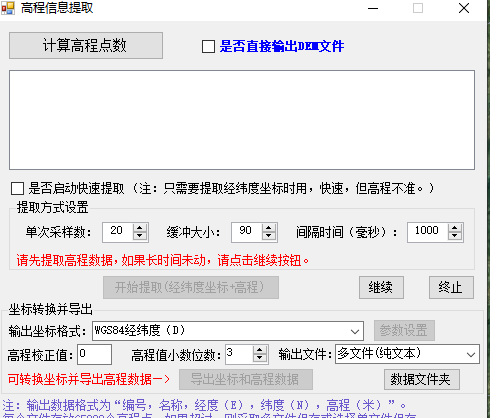Focus the 高程值小数位数 value field
The image size is (490, 418).
pos(239,355)
